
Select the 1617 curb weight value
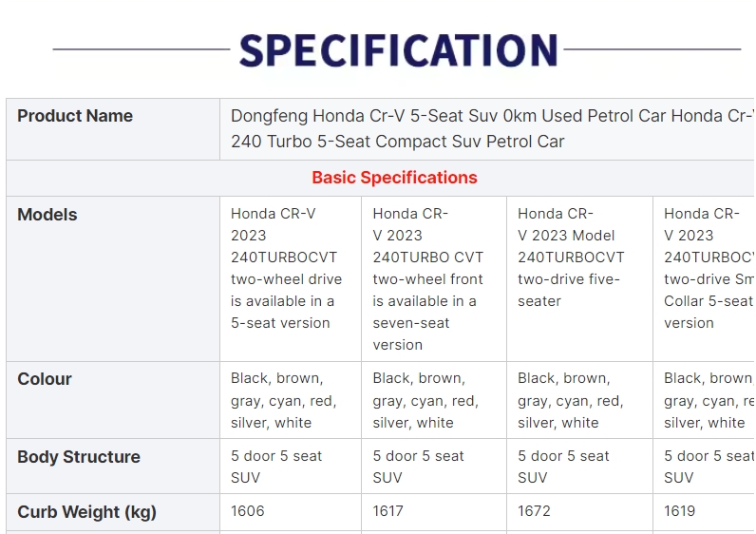tap(388, 511)
